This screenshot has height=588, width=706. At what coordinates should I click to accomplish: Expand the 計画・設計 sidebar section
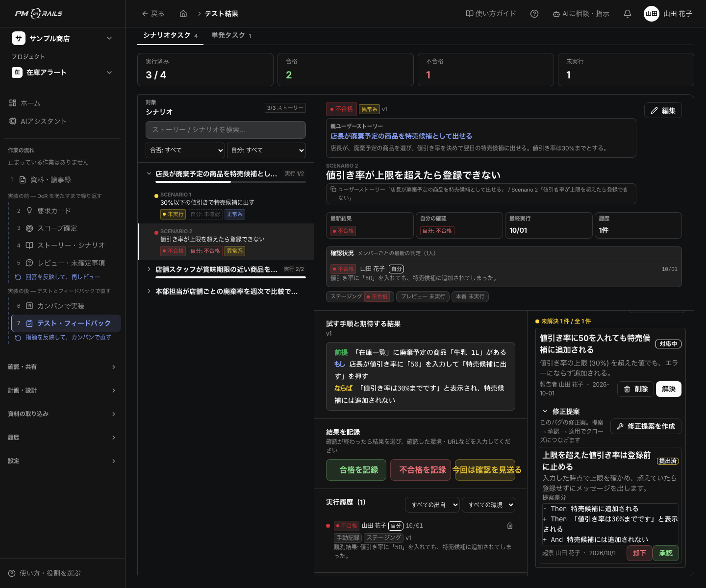62,391
